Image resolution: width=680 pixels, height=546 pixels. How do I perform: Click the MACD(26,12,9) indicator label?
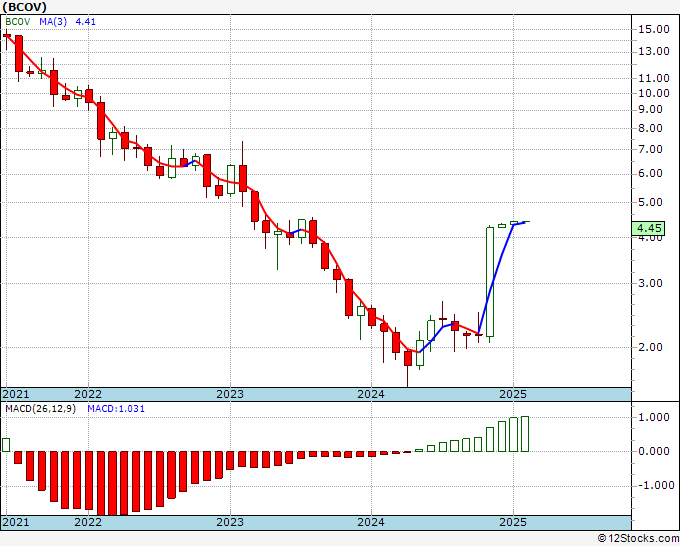[x=40, y=409]
